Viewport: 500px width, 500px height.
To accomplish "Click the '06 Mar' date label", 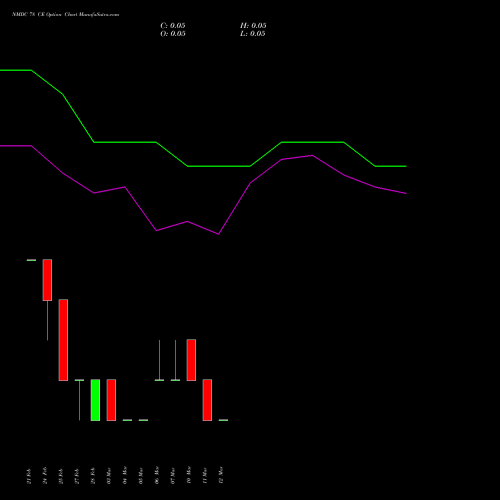I will click(x=157, y=475).
